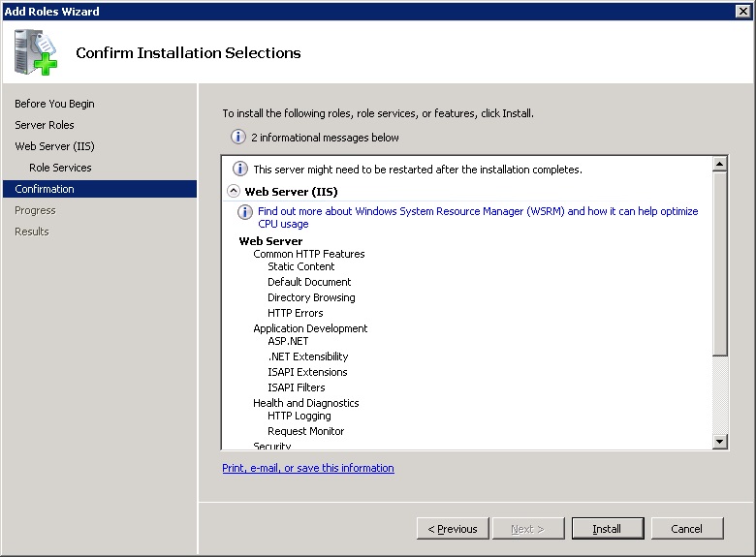This screenshot has height=557, width=756.
Task: Click info icon next to server restart message
Action: 241,170
